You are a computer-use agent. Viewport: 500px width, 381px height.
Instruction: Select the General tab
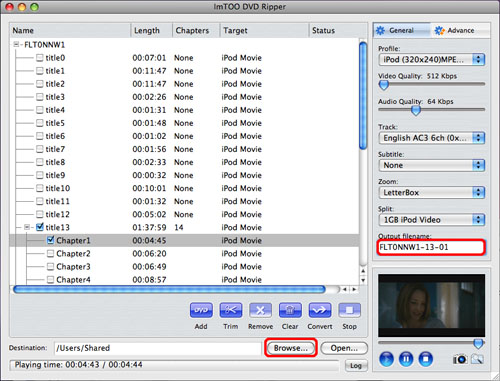(x=401, y=30)
